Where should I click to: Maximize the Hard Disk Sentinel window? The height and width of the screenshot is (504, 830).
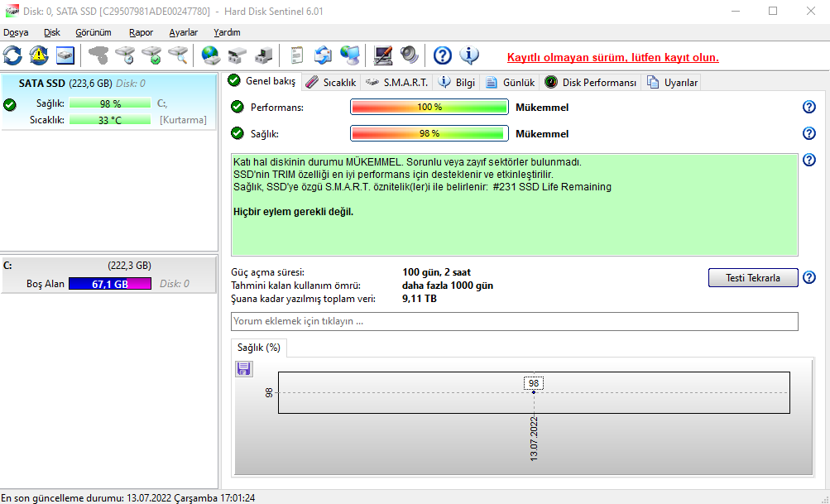pos(773,11)
